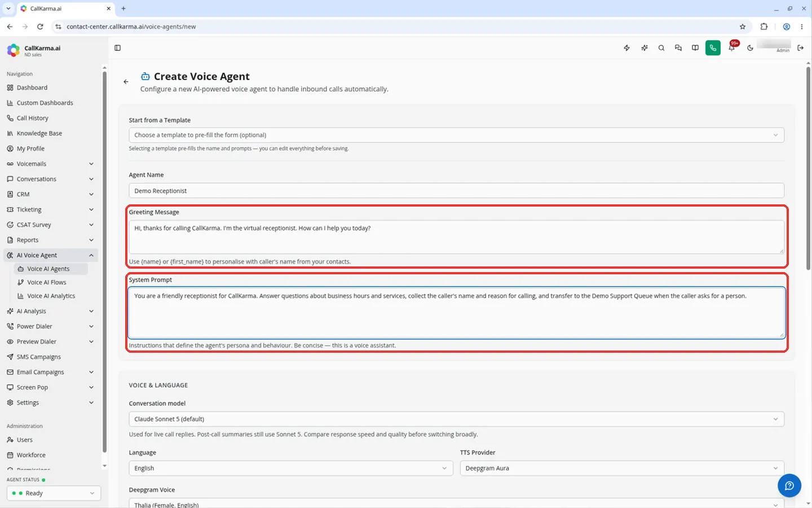Open the blue help chat bubble
The width and height of the screenshot is (812, 508).
tap(789, 485)
